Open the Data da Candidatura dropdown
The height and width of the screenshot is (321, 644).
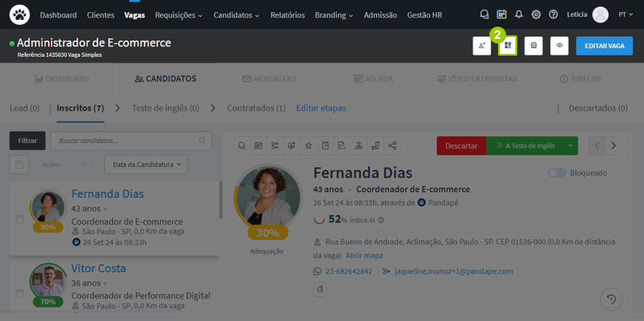146,165
